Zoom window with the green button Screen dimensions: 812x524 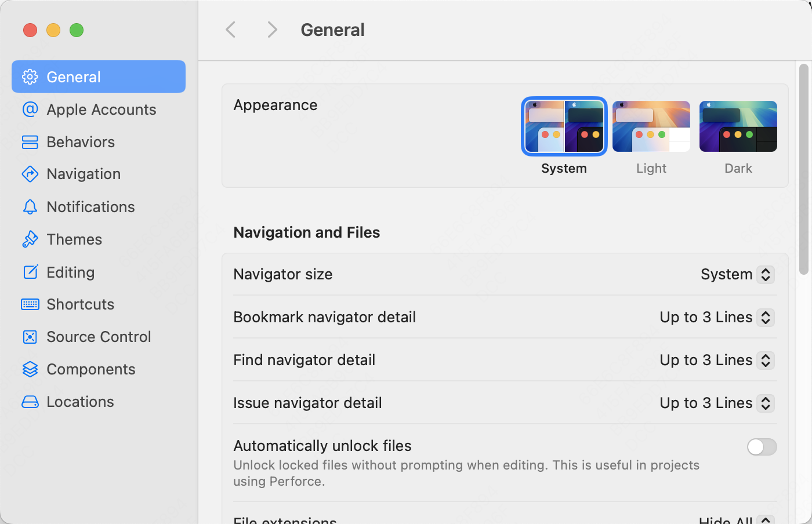[x=77, y=30]
